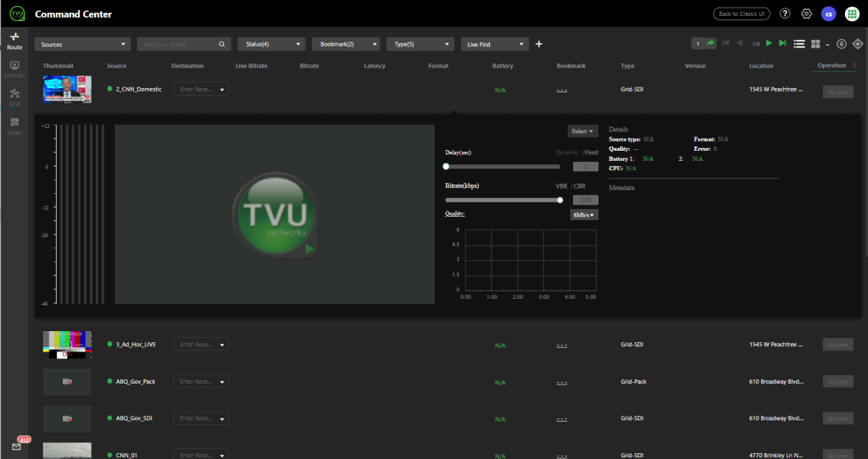868x459 pixels.
Task: Click Back to Classic UI button
Action: (x=741, y=14)
